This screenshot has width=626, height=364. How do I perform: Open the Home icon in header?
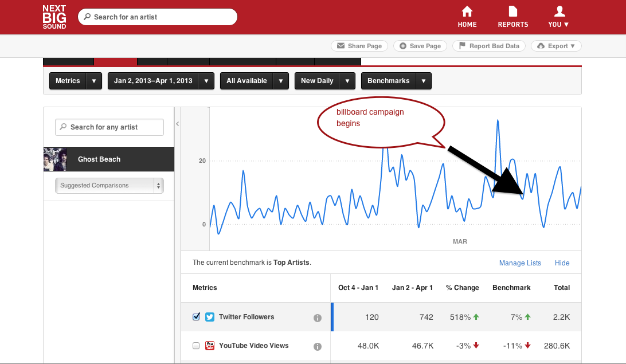(x=467, y=11)
